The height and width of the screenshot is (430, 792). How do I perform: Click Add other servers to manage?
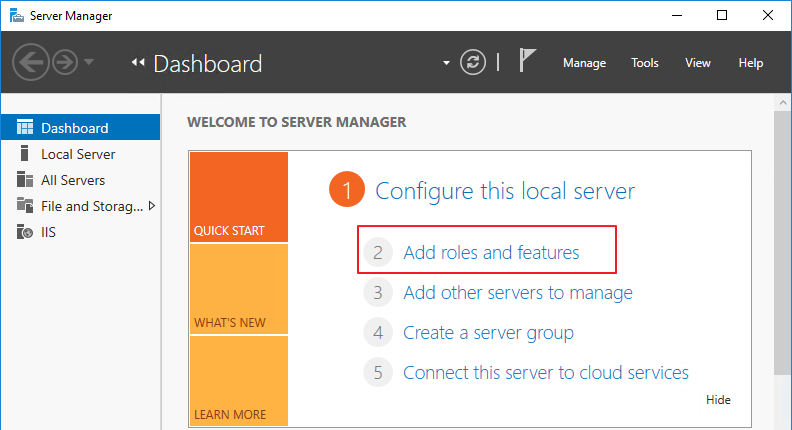[517, 293]
